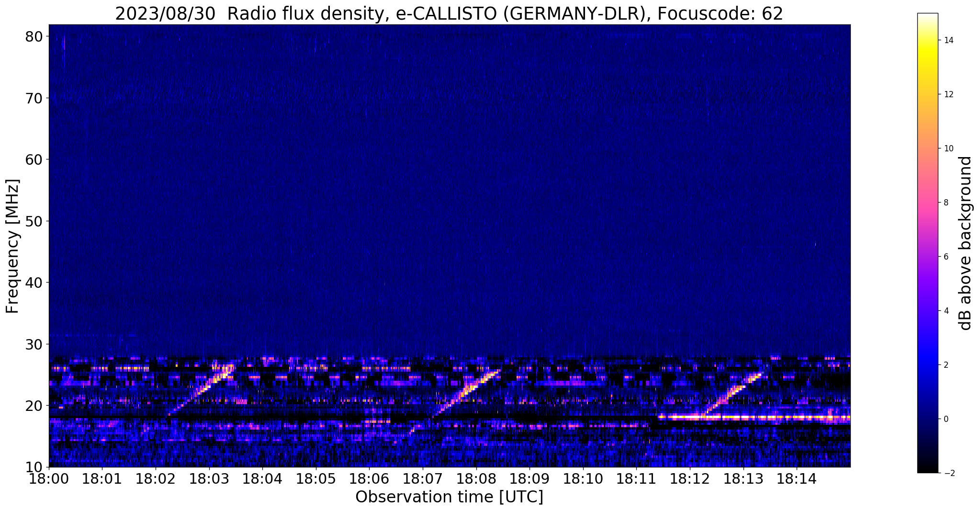Image resolution: width=980 pixels, height=511 pixels.
Task: Click the 18:03 time tick label
Action: click(209, 478)
